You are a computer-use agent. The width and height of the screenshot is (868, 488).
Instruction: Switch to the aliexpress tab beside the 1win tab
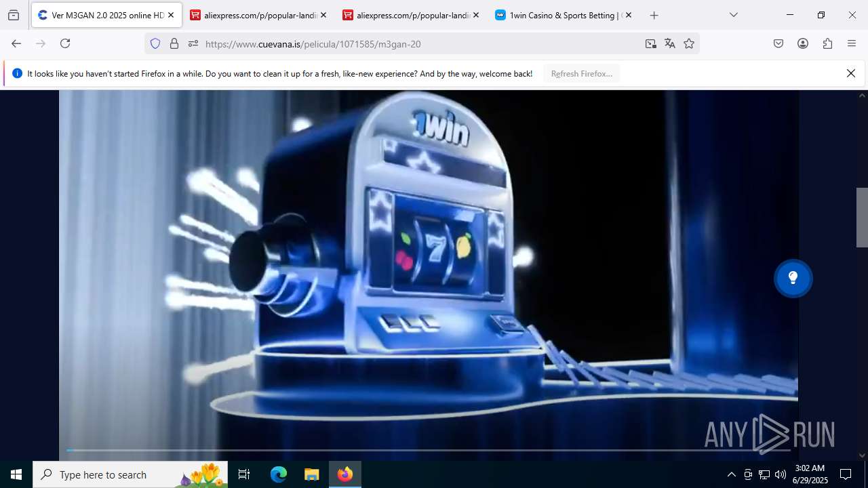tap(412, 15)
